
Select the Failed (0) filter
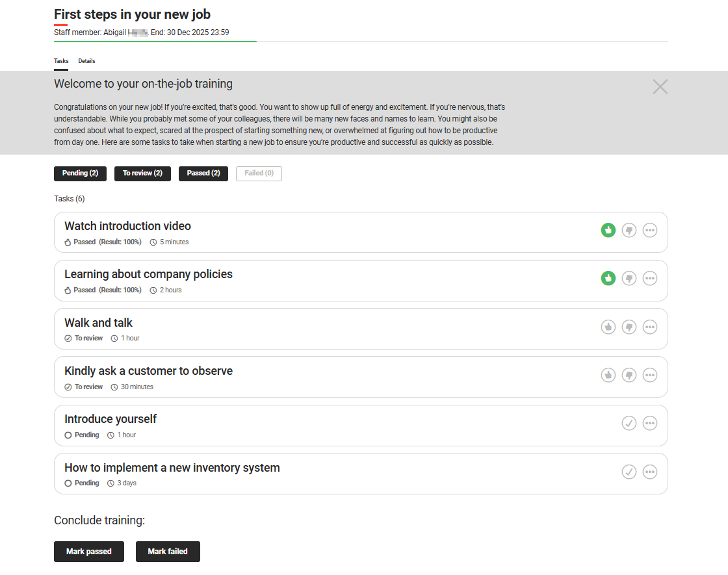click(259, 173)
